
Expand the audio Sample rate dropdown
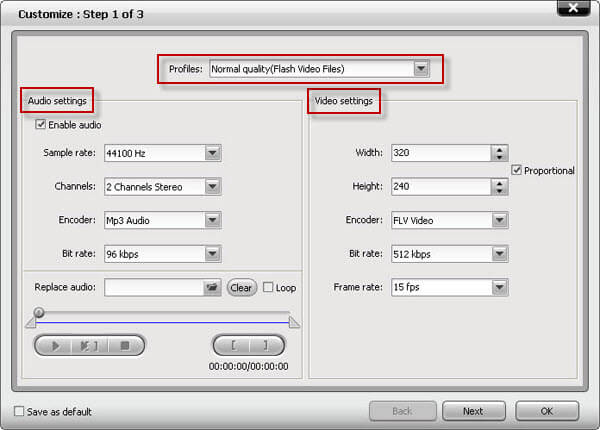click(x=213, y=153)
